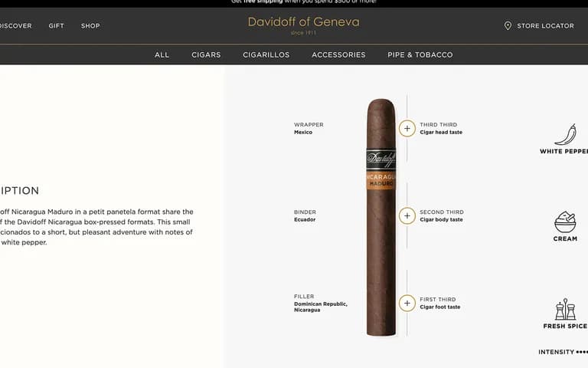Open the Shop menu
This screenshot has width=588, height=368.
(x=90, y=26)
